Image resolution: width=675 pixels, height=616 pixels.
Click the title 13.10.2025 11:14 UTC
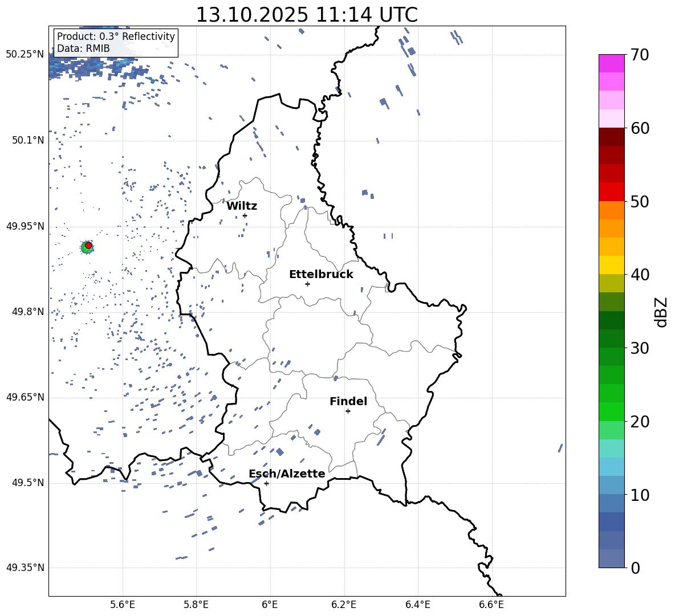point(307,15)
